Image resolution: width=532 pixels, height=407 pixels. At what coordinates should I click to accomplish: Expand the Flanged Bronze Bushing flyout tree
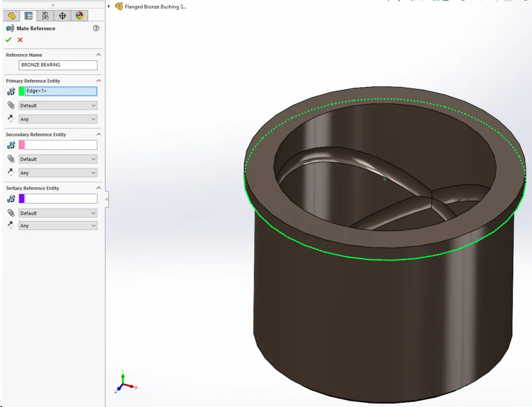tap(109, 6)
